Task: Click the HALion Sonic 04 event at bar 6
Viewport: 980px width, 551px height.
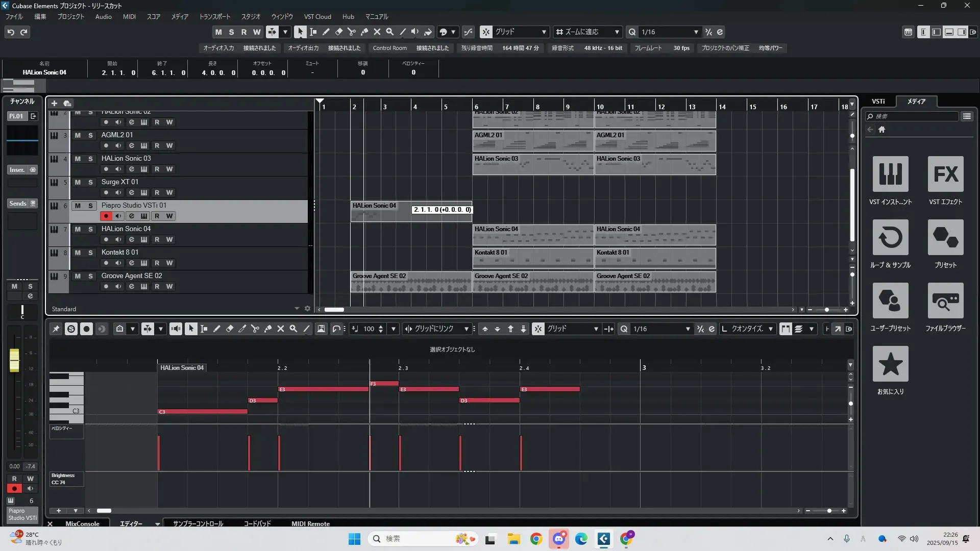Action: point(533,235)
